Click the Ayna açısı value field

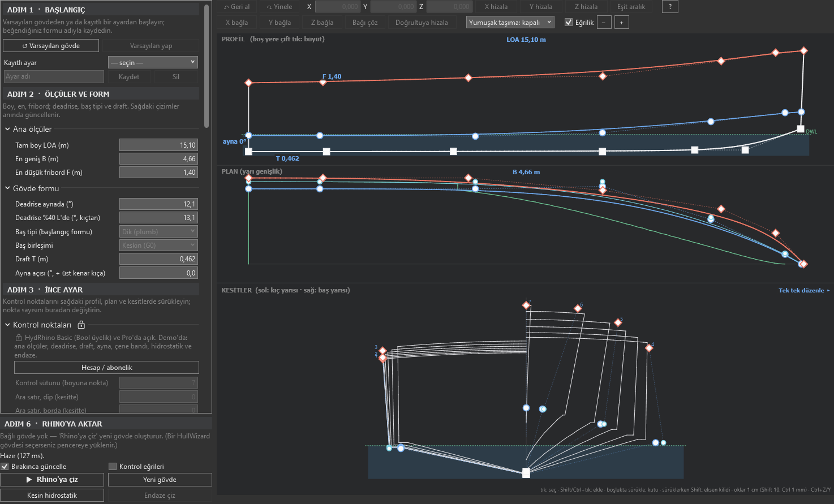[x=158, y=273]
